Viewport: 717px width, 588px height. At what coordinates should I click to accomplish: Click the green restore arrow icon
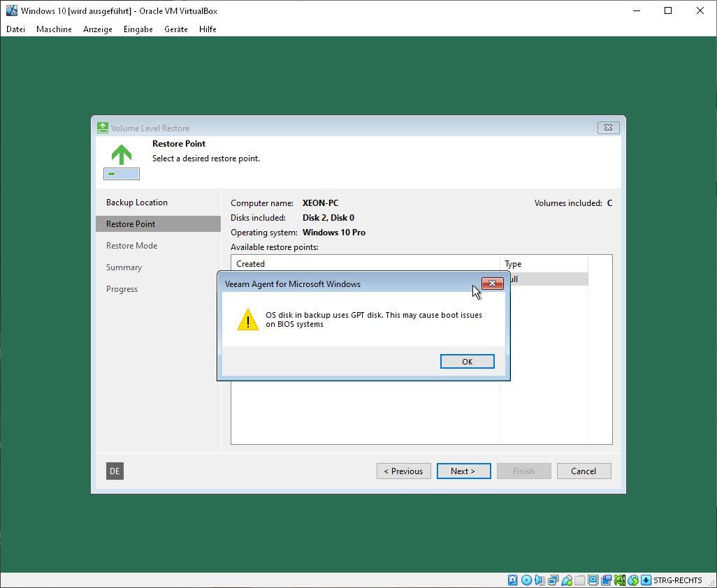coord(121,161)
